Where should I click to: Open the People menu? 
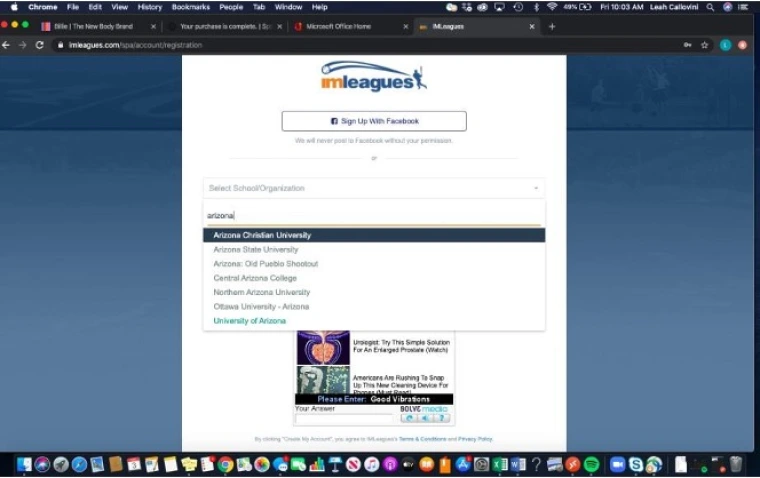click(x=231, y=7)
